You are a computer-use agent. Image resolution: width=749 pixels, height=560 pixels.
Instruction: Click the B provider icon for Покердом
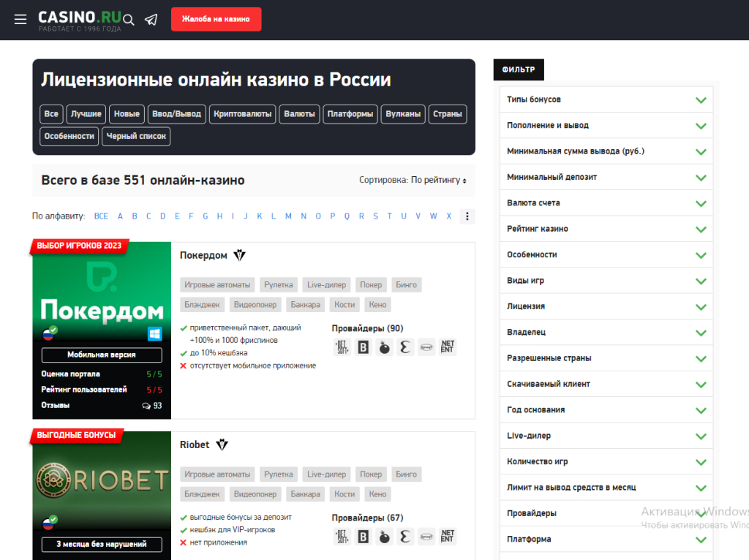point(363,347)
